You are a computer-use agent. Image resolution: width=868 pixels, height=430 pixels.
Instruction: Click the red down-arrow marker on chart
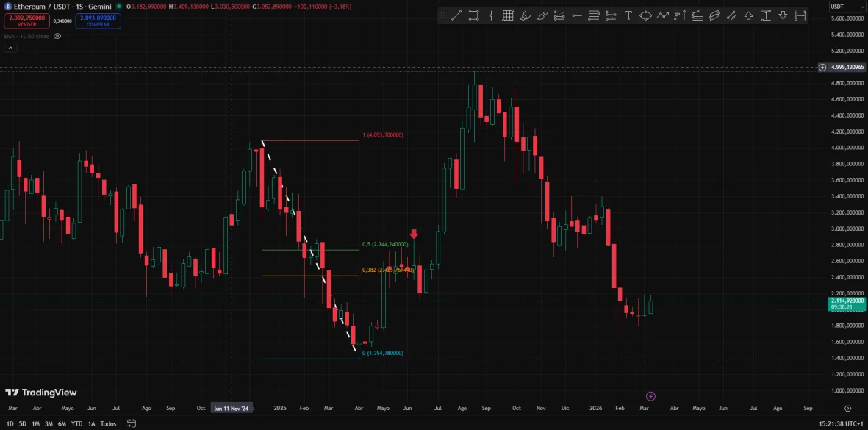point(414,234)
